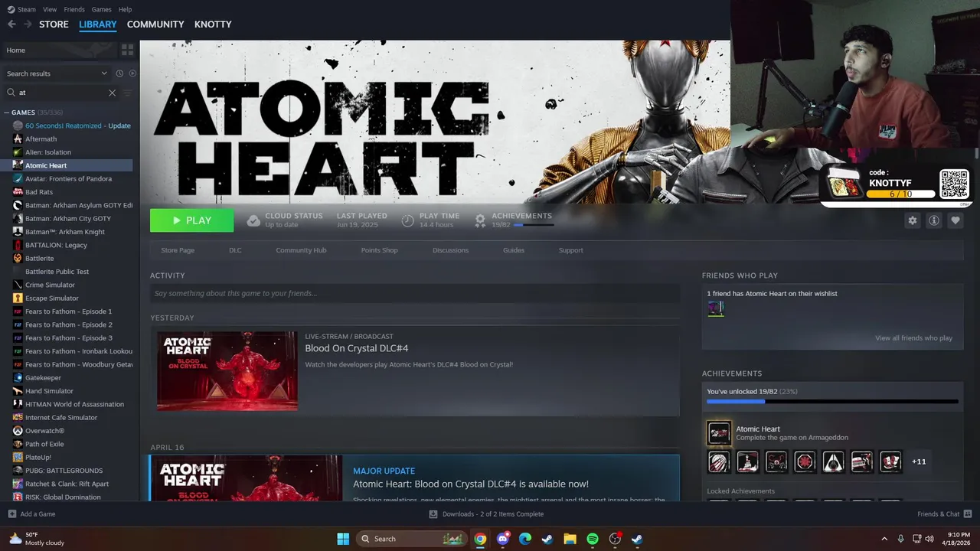980x551 pixels.
Task: Click the achievements icon in the game header
Action: 480,220
